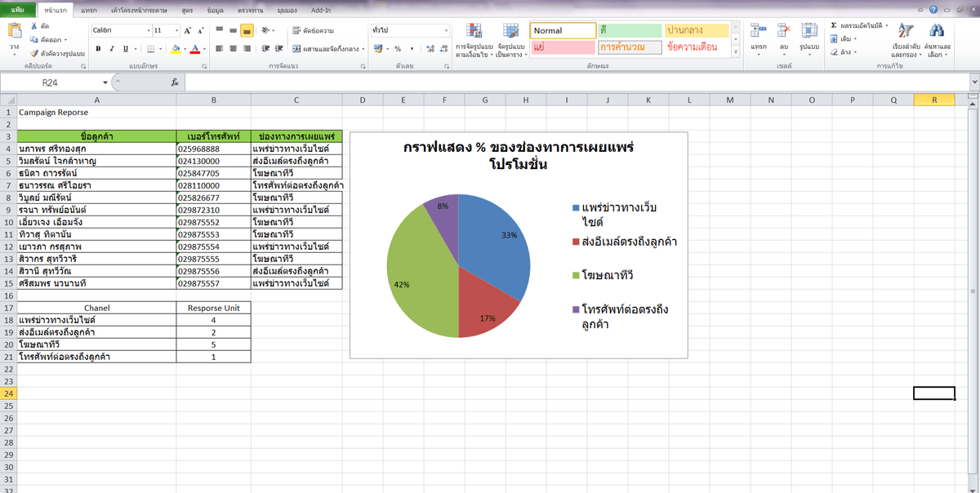Screen dimensions: 980x493
Task: Click the Sort and Filter icon
Action: [x=905, y=32]
